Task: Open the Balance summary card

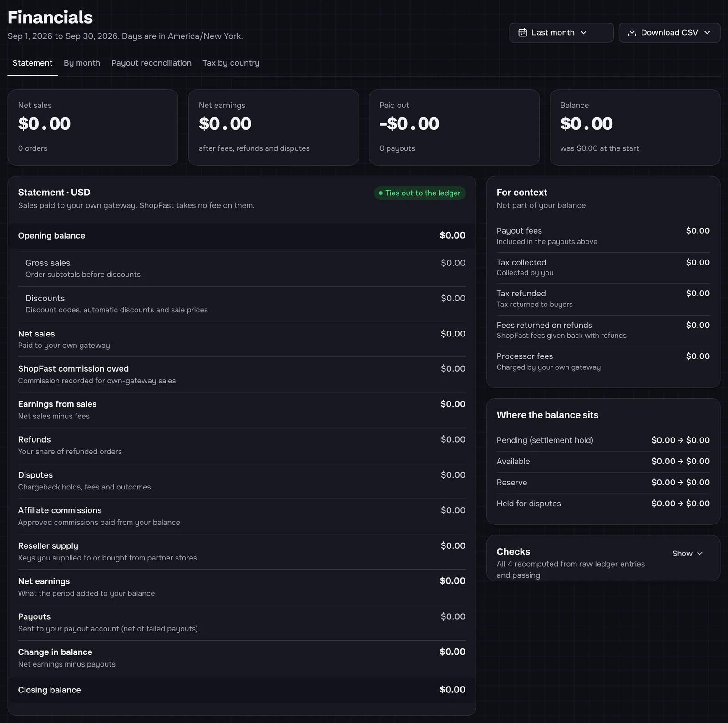Action: (635, 127)
